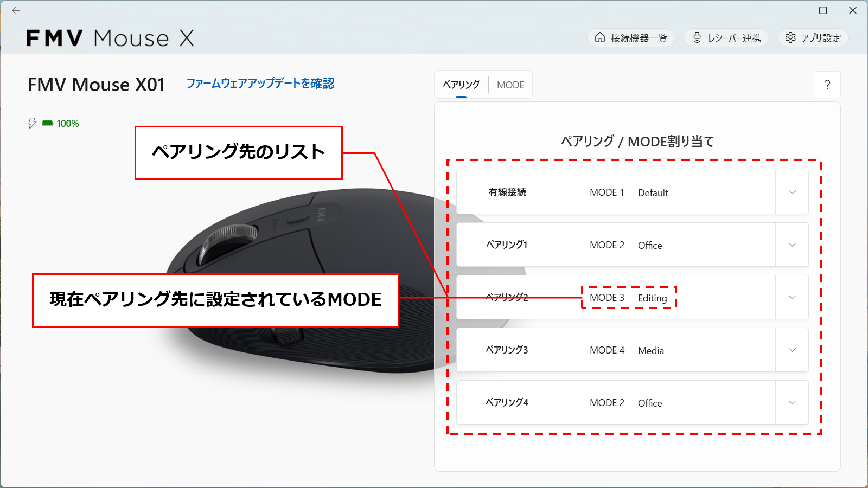The width and height of the screenshot is (868, 488).
Task: Click MODE 4 Media text
Action: point(627,350)
